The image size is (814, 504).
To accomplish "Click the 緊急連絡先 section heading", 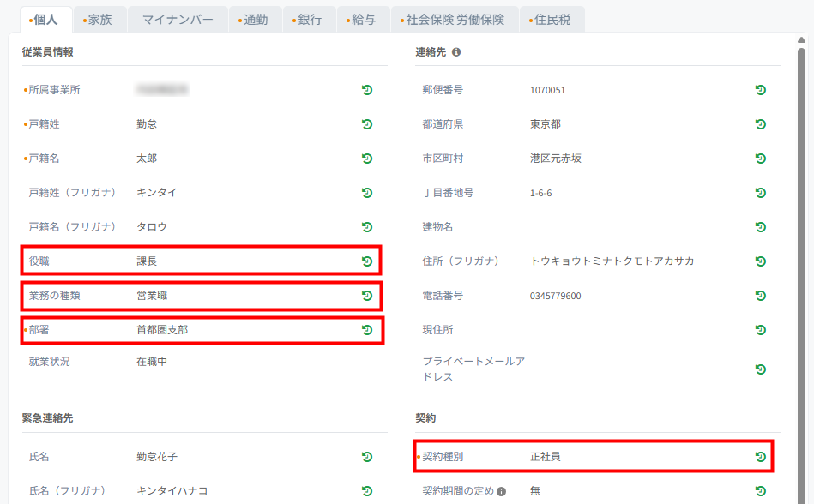I will coord(48,418).
